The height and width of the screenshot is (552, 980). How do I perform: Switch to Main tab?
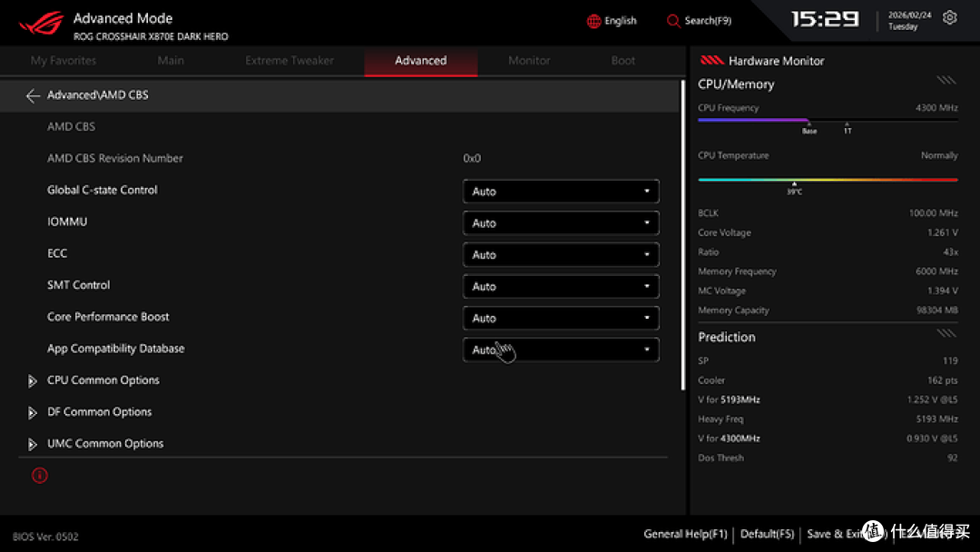point(171,61)
